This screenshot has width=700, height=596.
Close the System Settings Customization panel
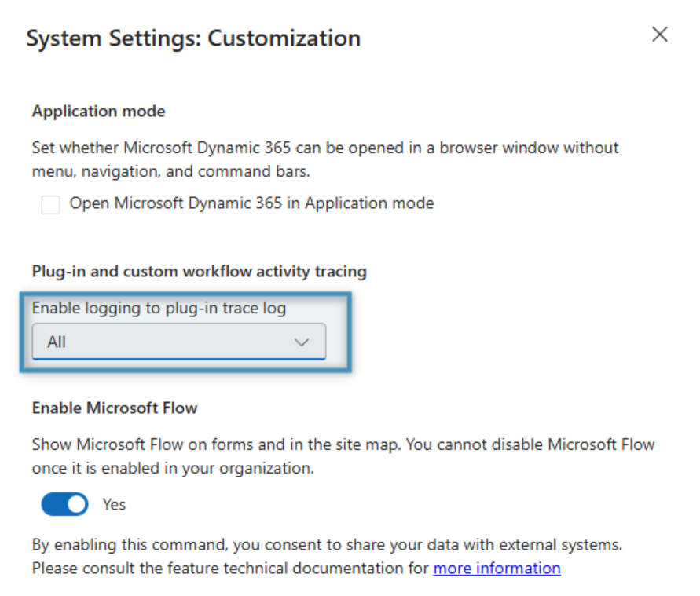[659, 35]
